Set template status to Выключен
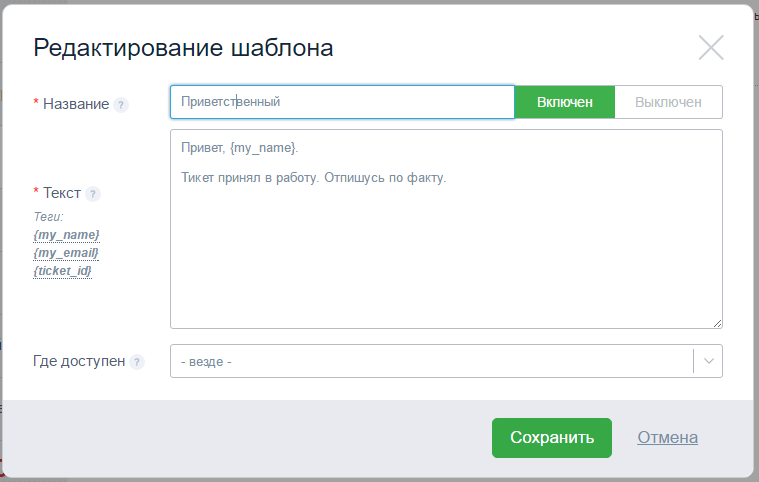 tap(668, 102)
